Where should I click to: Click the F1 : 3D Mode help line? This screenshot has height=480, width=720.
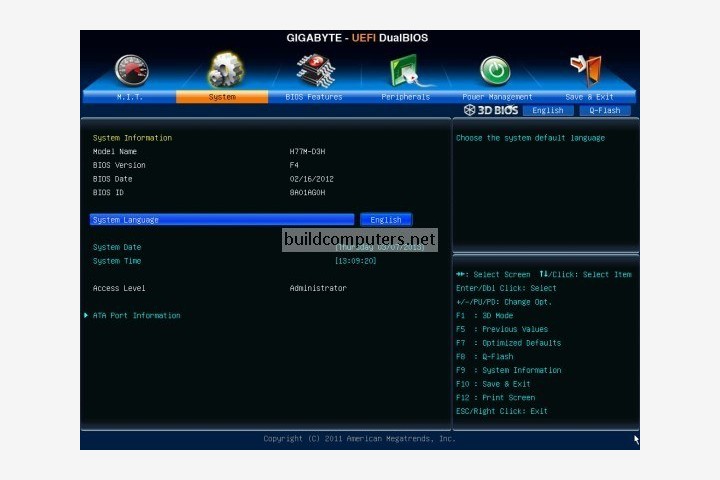tap(484, 316)
